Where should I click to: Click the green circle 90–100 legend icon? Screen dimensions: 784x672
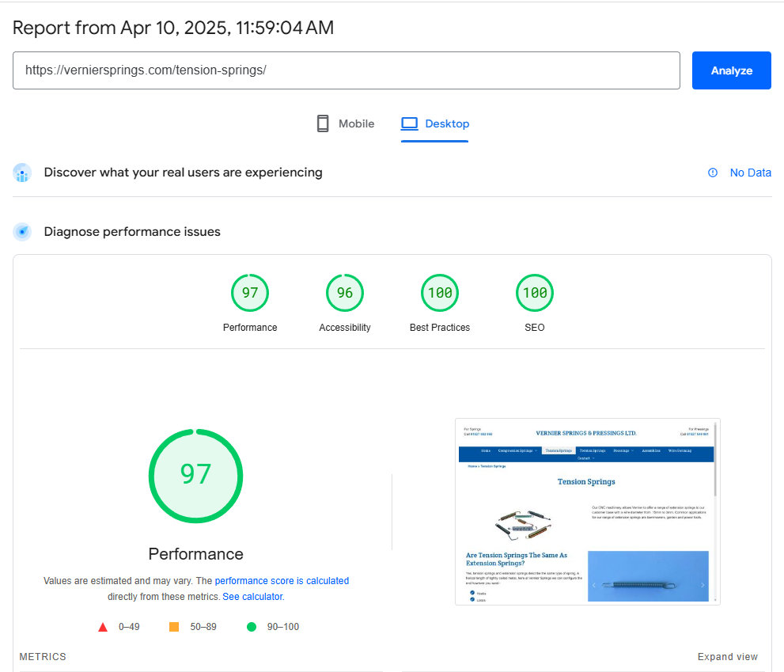(252, 627)
